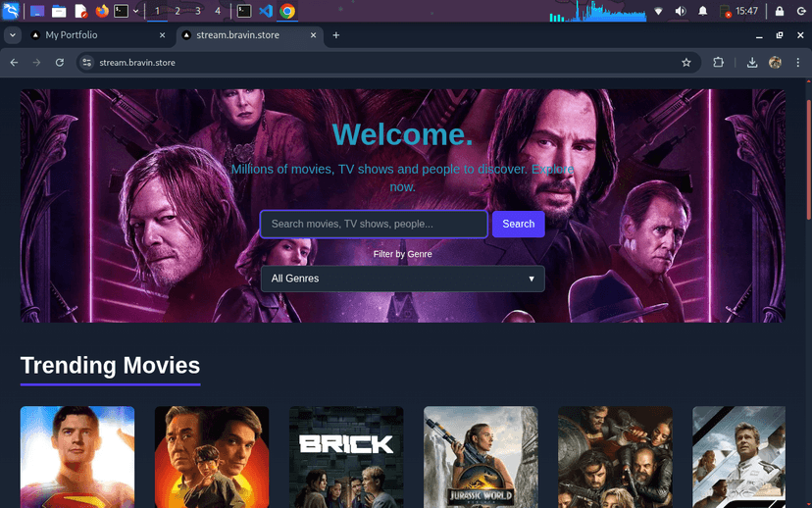The image size is (812, 508).
Task: Open the file manager from the panel
Action: (59, 11)
